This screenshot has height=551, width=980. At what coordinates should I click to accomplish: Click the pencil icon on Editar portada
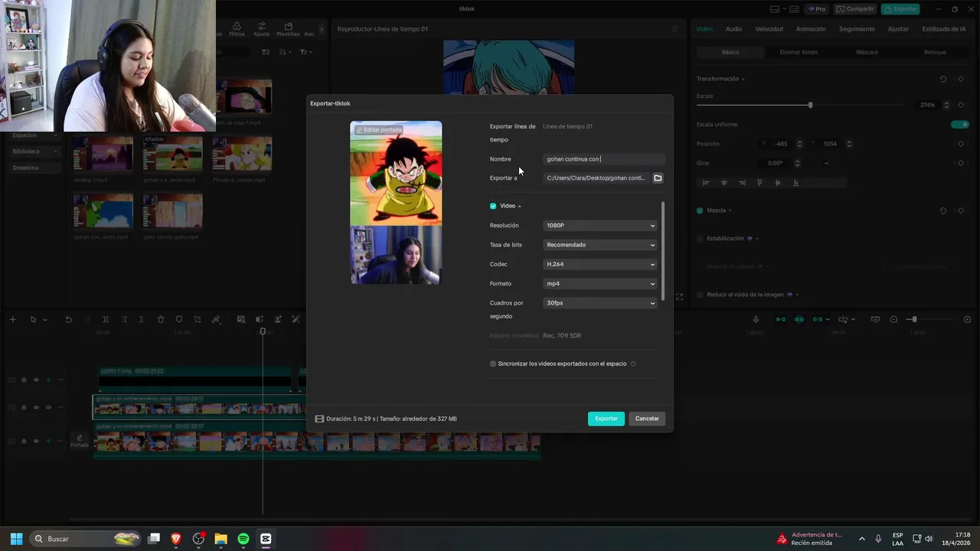359,130
